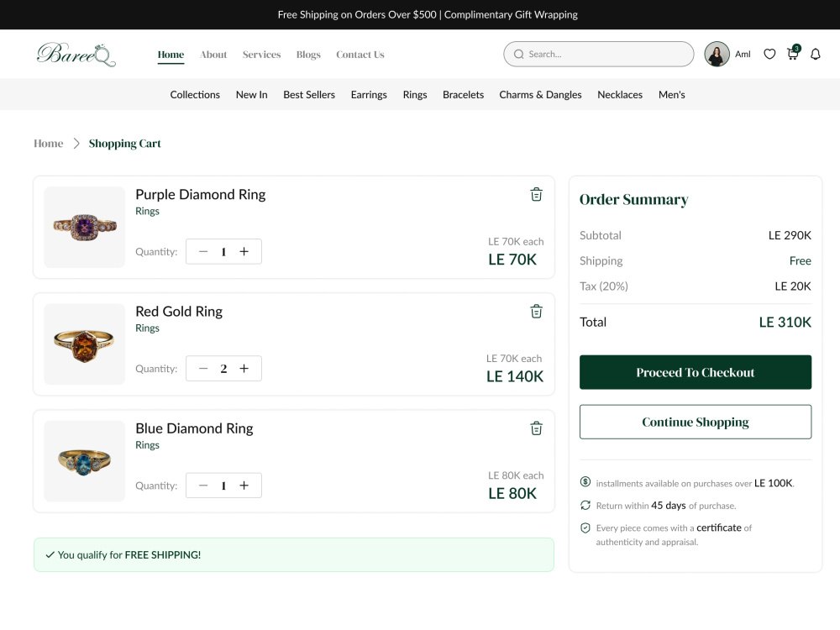
Task: Open the About page
Action: 213,55
